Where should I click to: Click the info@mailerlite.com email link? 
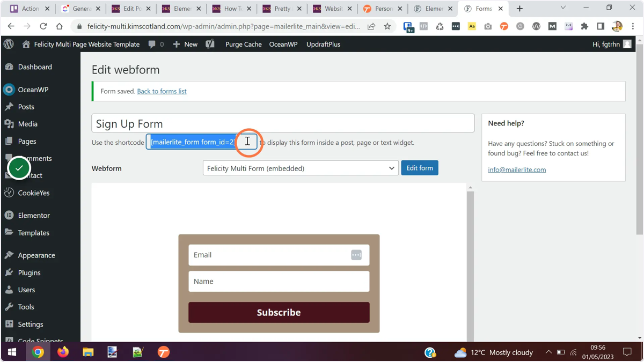[517, 169]
